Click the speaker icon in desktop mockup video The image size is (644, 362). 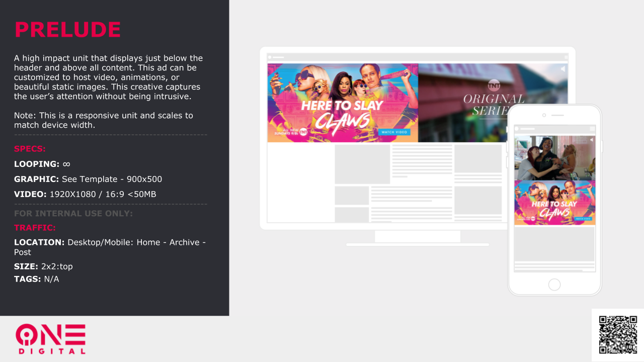(x=562, y=68)
